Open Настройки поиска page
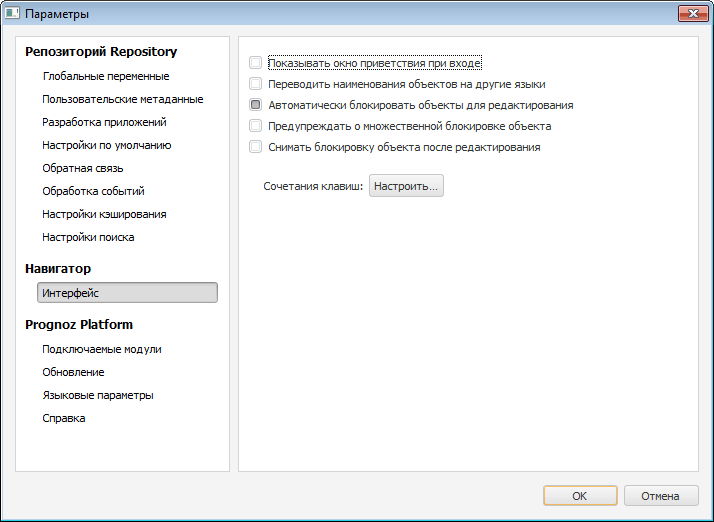Viewport: 714px width, 522px height. click(88, 237)
